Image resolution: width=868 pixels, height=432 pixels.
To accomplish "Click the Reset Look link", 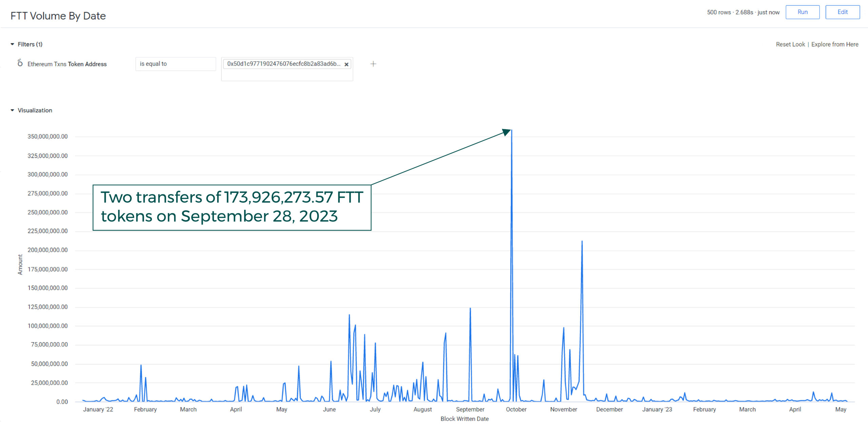I will coord(790,44).
